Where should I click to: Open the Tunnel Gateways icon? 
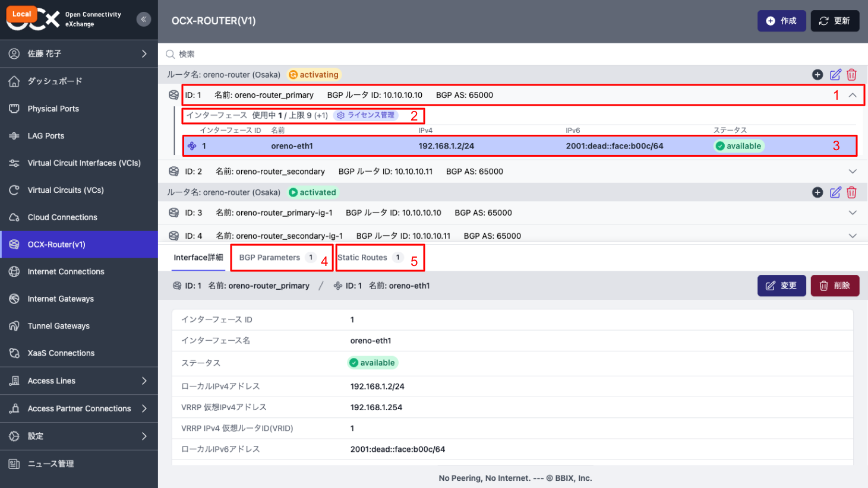(x=14, y=326)
